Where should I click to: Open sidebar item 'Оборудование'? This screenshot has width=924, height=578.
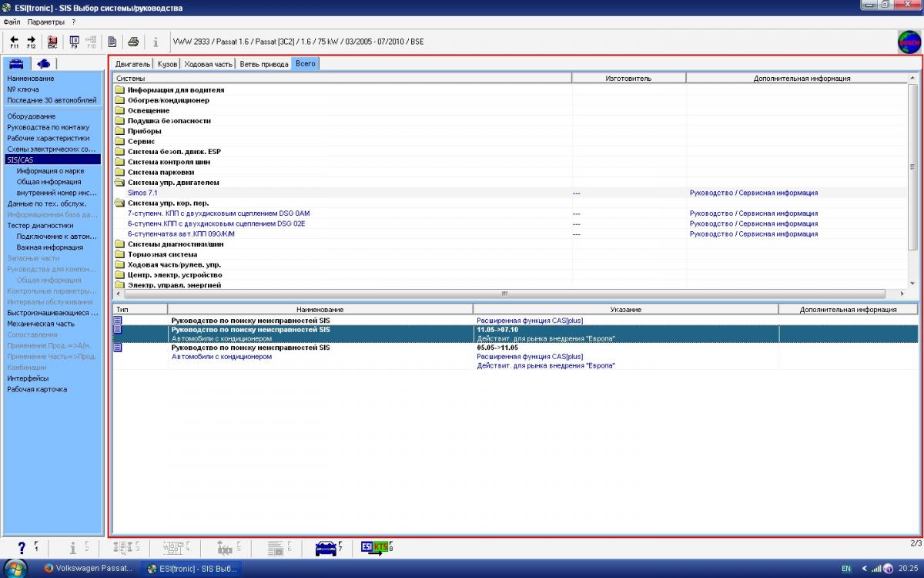[x=32, y=116]
